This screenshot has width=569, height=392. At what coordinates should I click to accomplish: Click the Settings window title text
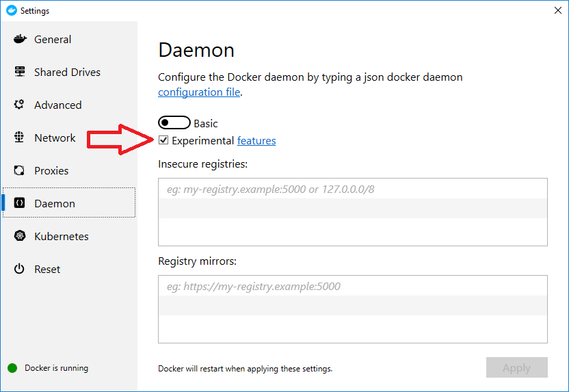(x=35, y=11)
